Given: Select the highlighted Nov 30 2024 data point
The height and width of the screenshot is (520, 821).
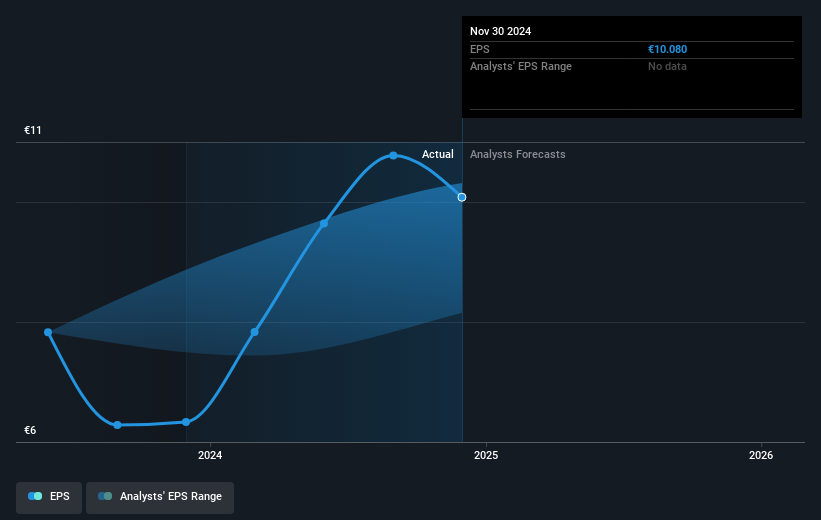Looking at the screenshot, I should tap(461, 197).
